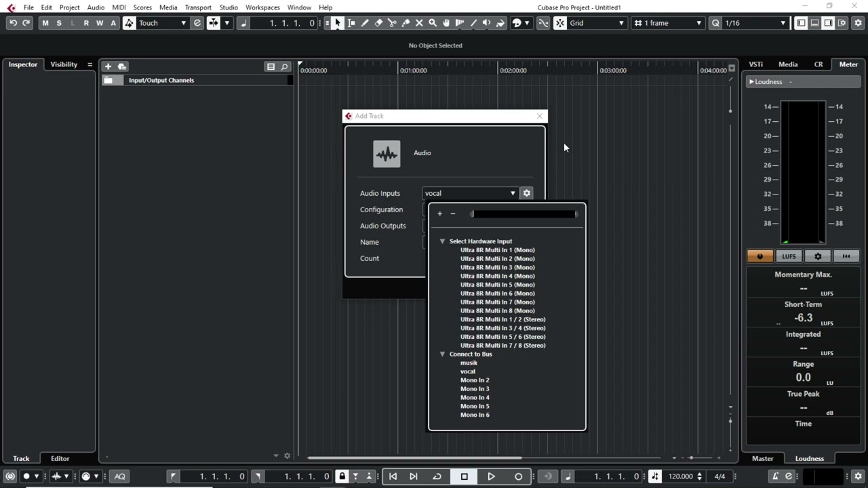This screenshot has width=868, height=488.
Task: Select the Zoom magnifier tool
Action: (x=433, y=23)
